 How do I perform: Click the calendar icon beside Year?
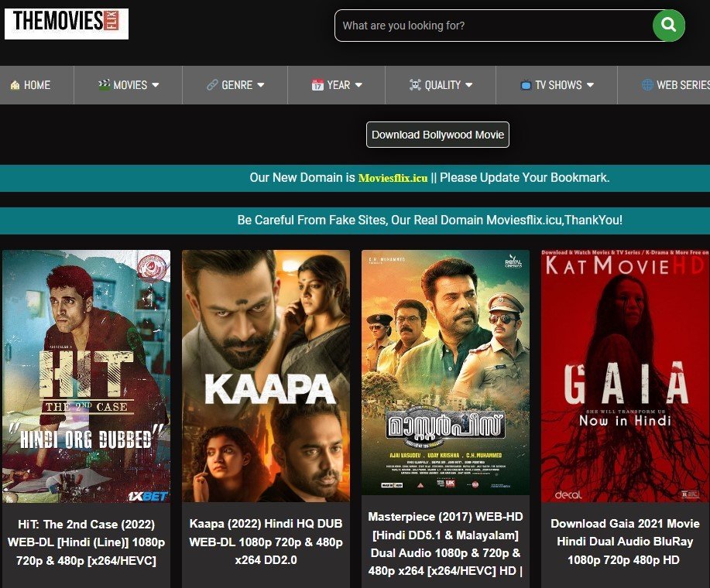tap(317, 85)
